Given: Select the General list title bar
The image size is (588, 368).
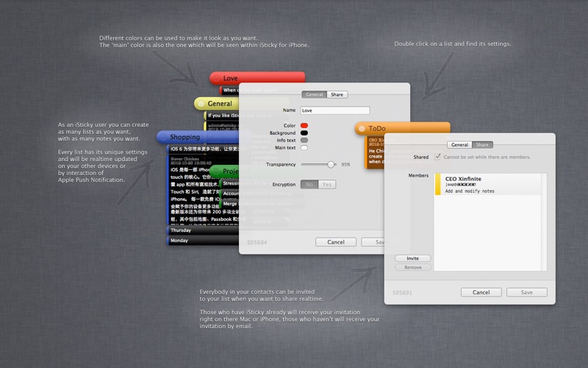Looking at the screenshot, I should (216, 104).
